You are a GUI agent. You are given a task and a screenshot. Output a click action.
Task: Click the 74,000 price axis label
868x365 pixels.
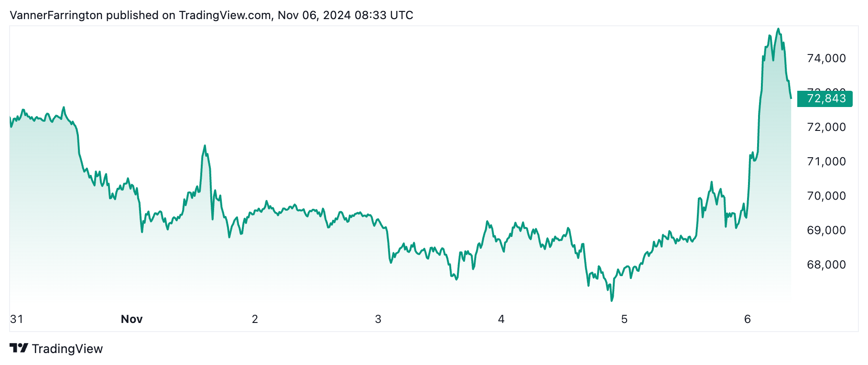pos(826,58)
